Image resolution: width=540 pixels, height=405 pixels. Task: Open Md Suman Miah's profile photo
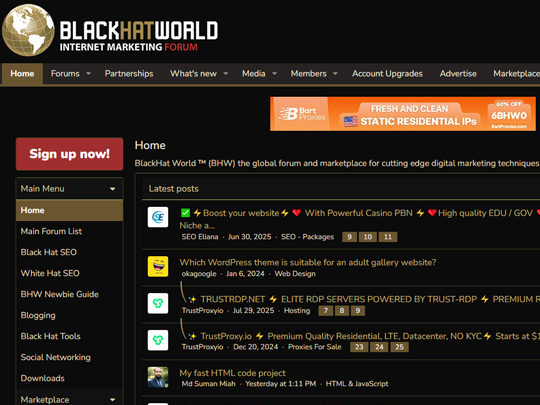point(158,377)
